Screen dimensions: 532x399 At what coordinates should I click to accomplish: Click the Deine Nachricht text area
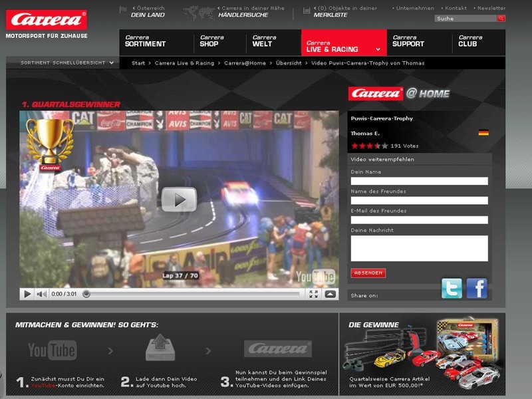[419, 248]
